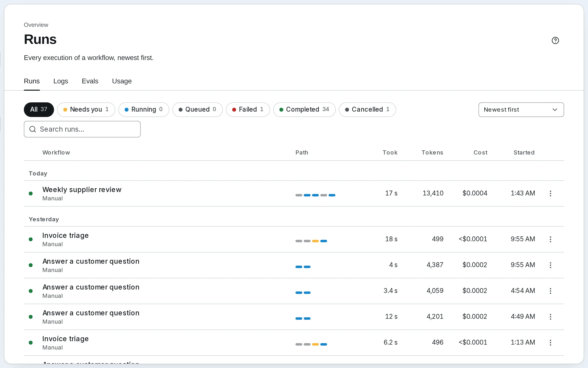Click the Took column header
The width and height of the screenshot is (588, 368).
(390, 153)
